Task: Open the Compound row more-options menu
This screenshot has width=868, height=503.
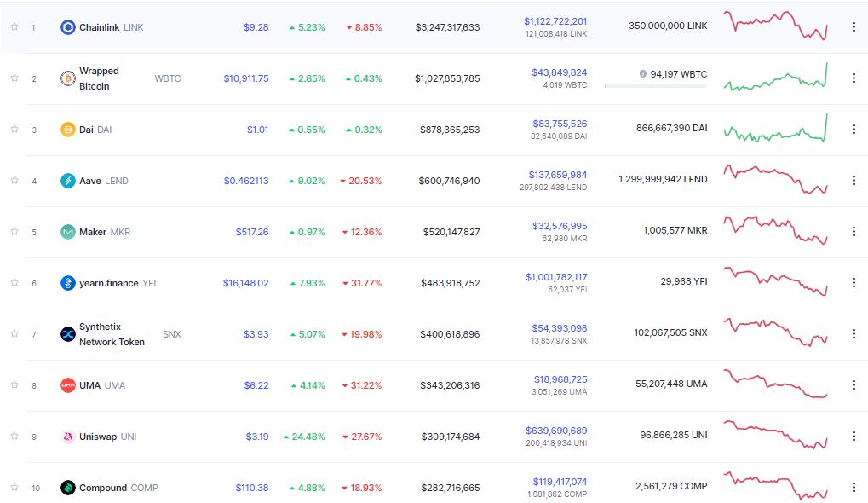Action: (x=854, y=488)
